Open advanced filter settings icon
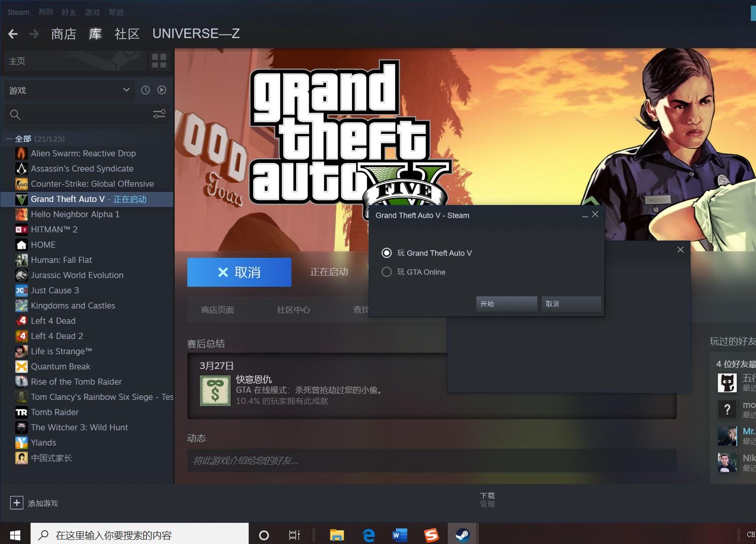Viewport: 756px width, 544px height. tap(159, 114)
